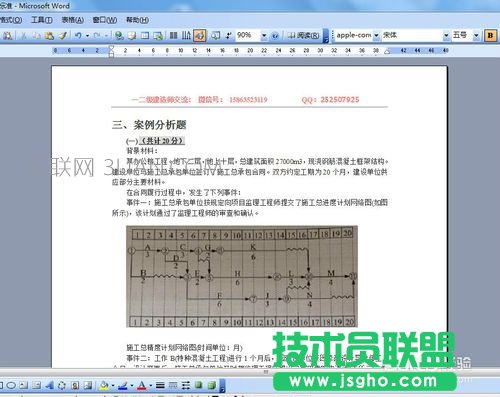Toggle the Document Map pane icon
500x397 pixels.
215,35
